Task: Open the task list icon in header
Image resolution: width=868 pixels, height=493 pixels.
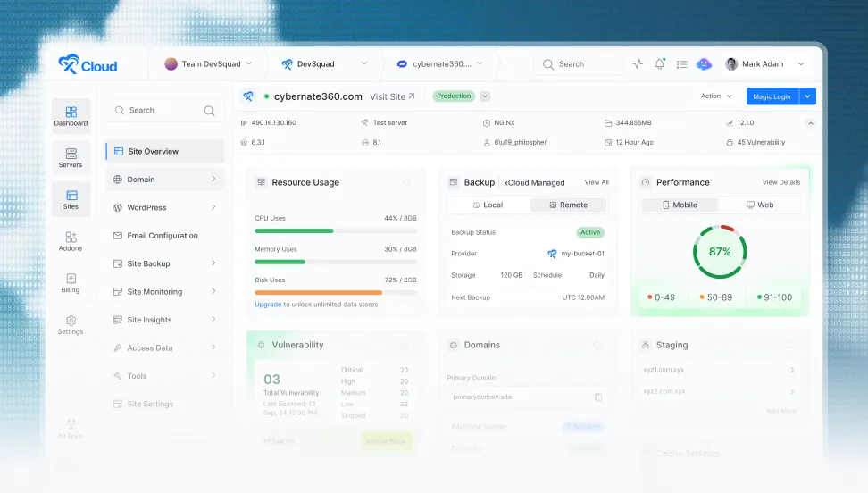Action: [x=681, y=64]
